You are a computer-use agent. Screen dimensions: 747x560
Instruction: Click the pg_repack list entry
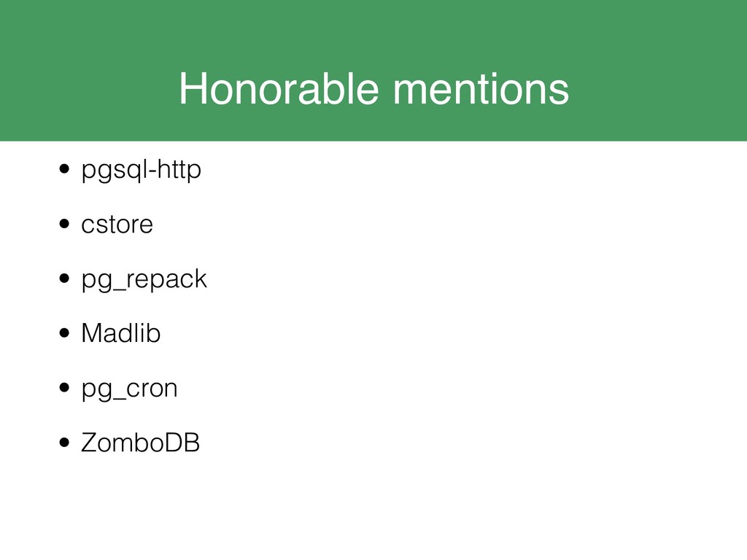click(x=144, y=279)
